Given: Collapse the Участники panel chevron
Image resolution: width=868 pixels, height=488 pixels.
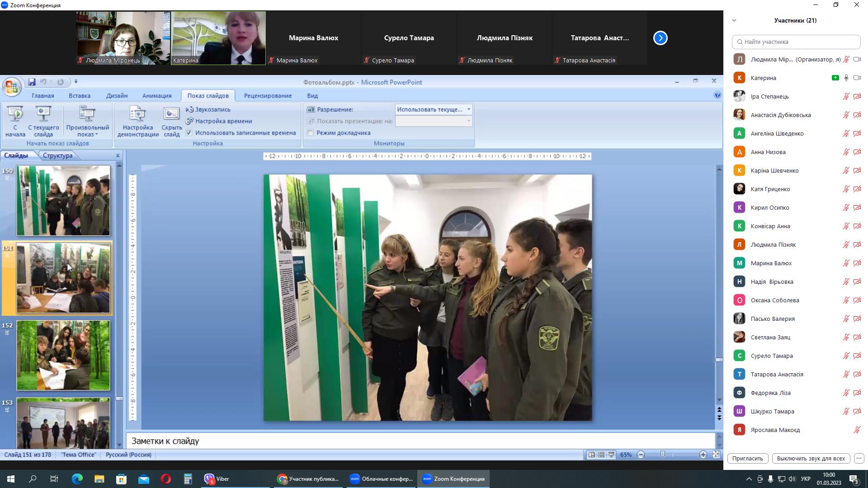Looking at the screenshot, I should (x=734, y=20).
